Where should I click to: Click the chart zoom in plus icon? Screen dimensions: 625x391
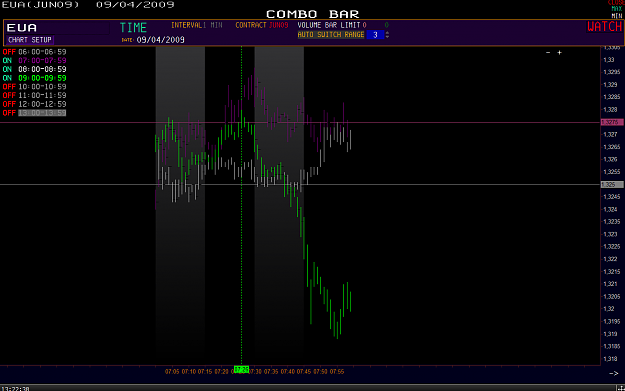(559, 53)
